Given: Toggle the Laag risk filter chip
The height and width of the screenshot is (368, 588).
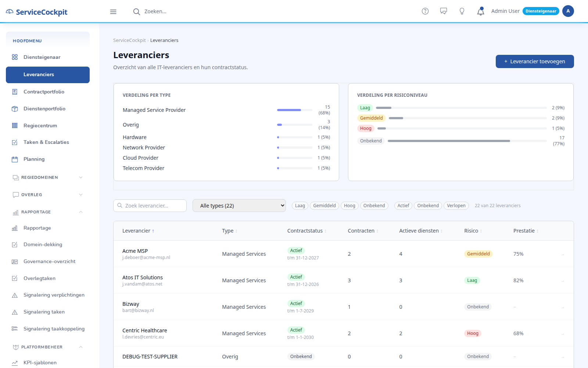Looking at the screenshot, I should (x=300, y=206).
